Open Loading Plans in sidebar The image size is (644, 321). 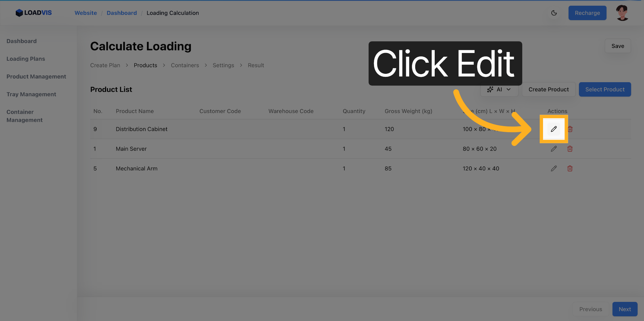click(26, 59)
